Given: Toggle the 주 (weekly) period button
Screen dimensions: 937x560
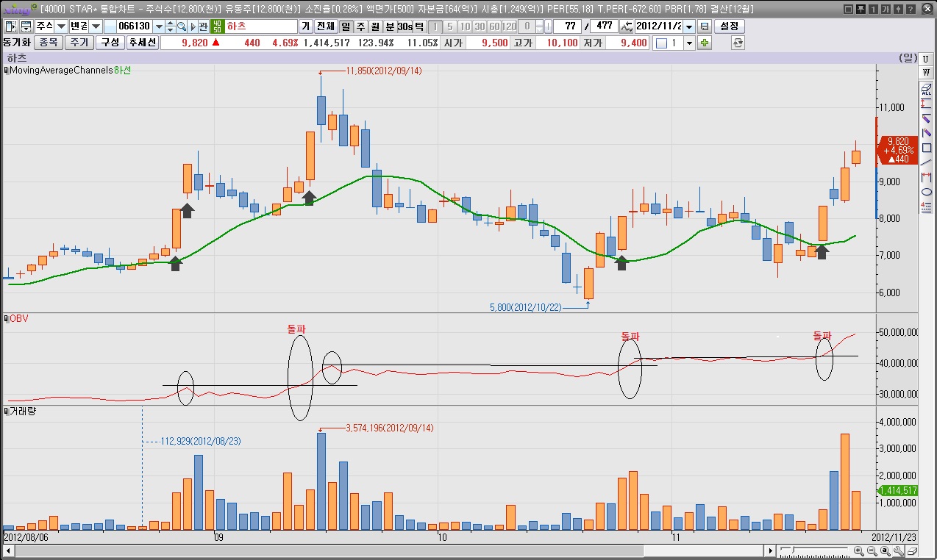Looking at the screenshot, I should (x=360, y=26).
